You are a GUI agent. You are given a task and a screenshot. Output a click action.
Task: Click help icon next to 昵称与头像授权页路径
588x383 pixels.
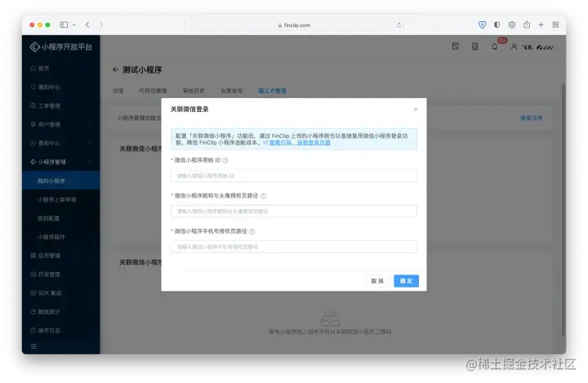click(263, 196)
